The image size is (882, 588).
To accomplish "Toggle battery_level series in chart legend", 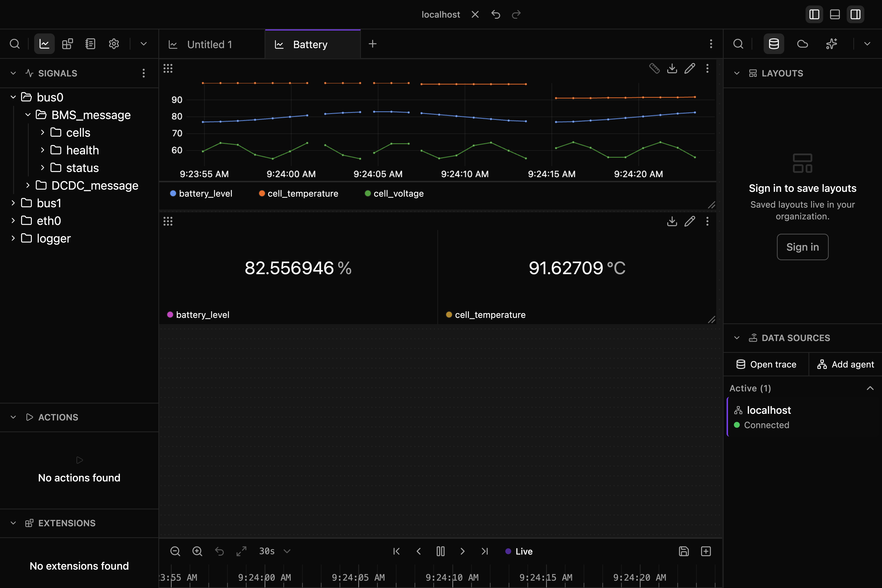I will [x=201, y=193].
